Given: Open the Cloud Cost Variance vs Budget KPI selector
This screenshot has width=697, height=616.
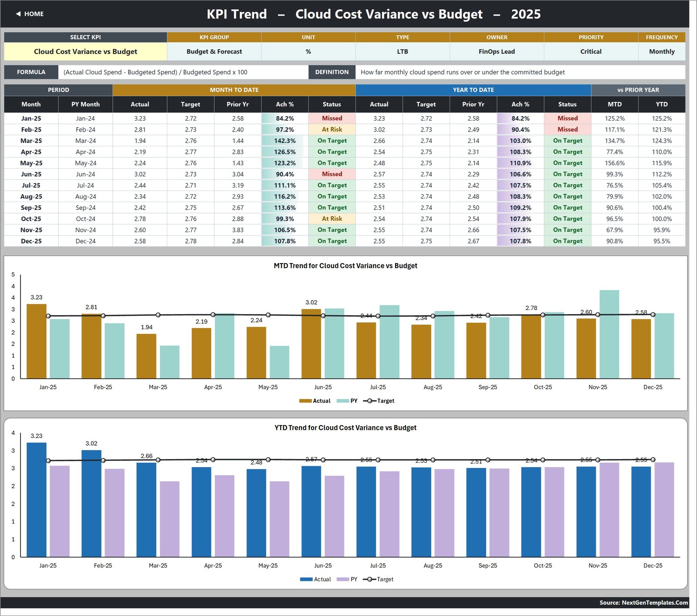Looking at the screenshot, I should click(x=85, y=51).
